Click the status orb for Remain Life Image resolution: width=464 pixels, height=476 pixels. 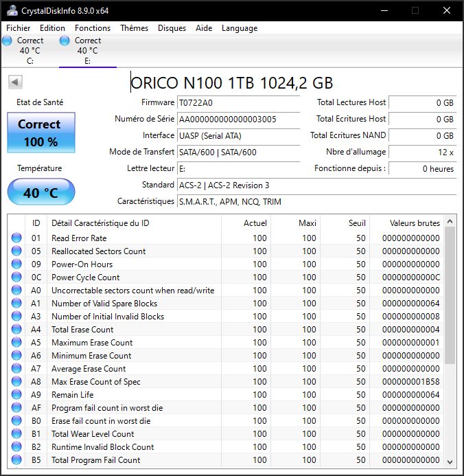click(16, 395)
